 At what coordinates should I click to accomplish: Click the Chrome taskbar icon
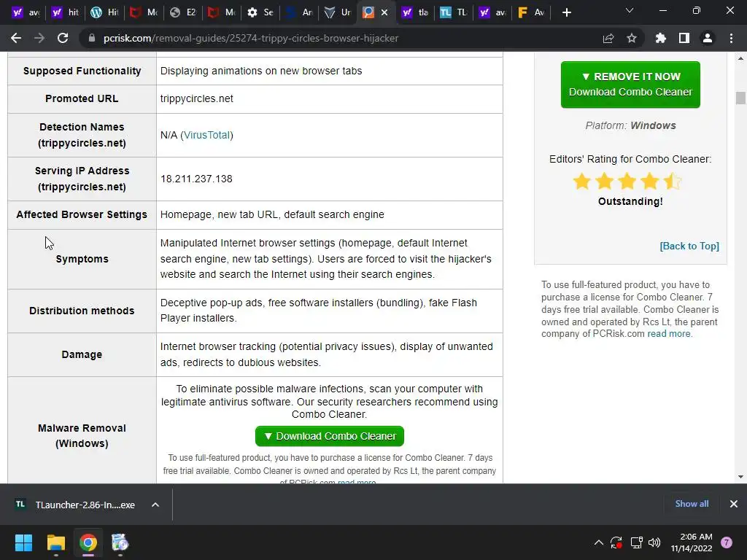(x=88, y=542)
